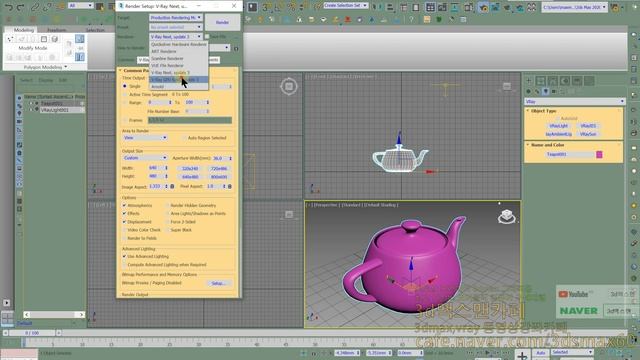Open the Hierarchy panel tab icon
The height and width of the screenshot is (360, 640).
click(553, 81)
